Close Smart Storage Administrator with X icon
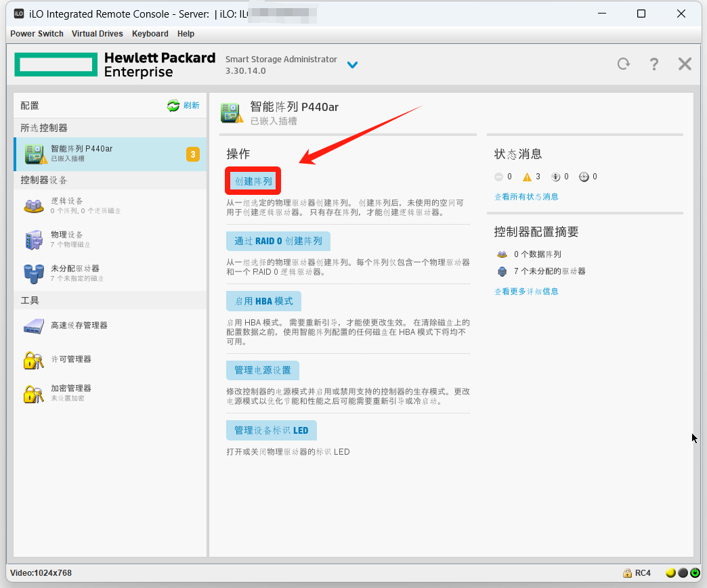707x588 pixels. (x=685, y=64)
